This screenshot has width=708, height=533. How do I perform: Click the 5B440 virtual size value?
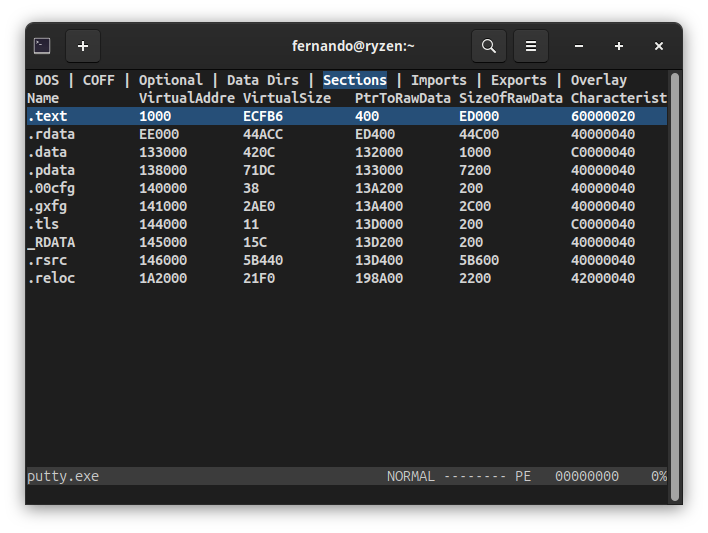click(x=263, y=260)
